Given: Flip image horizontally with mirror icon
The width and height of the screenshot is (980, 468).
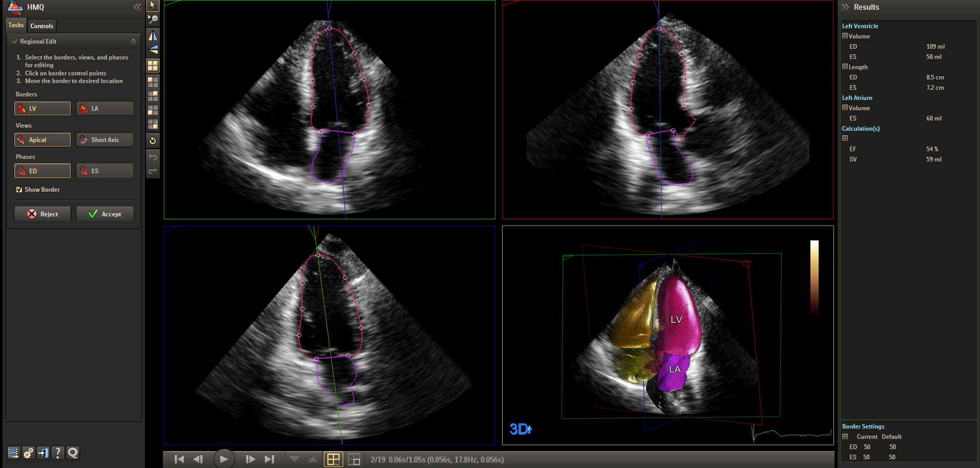Looking at the screenshot, I should [153, 36].
